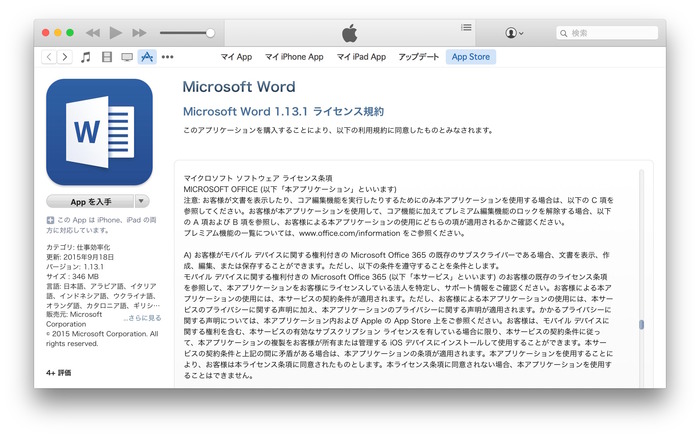Go forward with the forward arrow
This screenshot has height=437, width=700.
(x=65, y=57)
